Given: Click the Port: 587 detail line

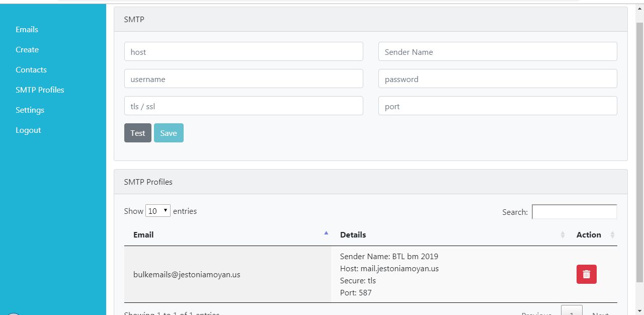Looking at the screenshot, I should 356,292.
